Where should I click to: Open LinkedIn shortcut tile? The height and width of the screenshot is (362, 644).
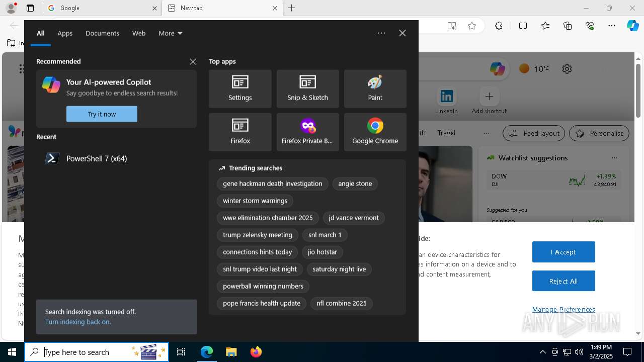[447, 101]
